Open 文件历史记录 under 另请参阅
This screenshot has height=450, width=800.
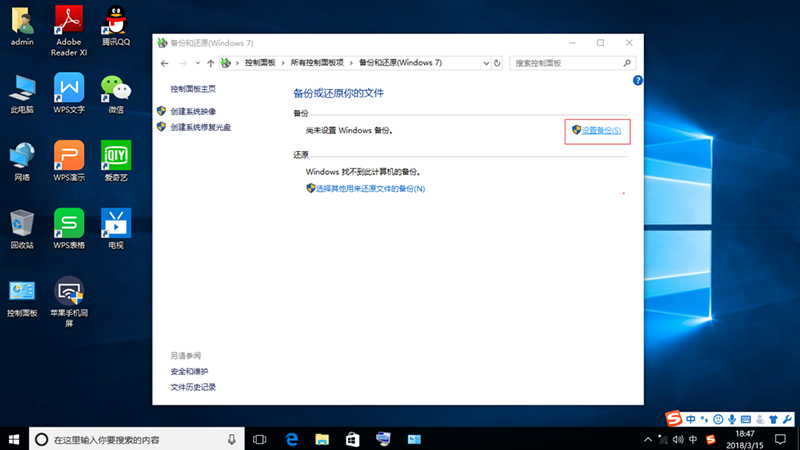193,387
